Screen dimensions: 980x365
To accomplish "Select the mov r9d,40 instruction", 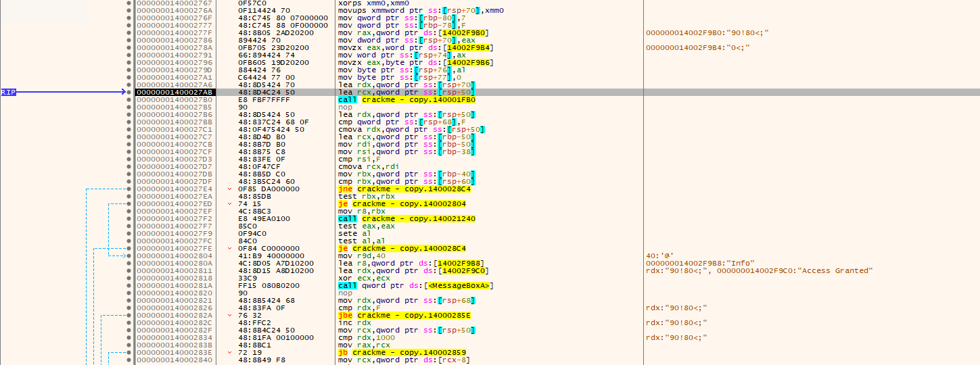I will (363, 255).
